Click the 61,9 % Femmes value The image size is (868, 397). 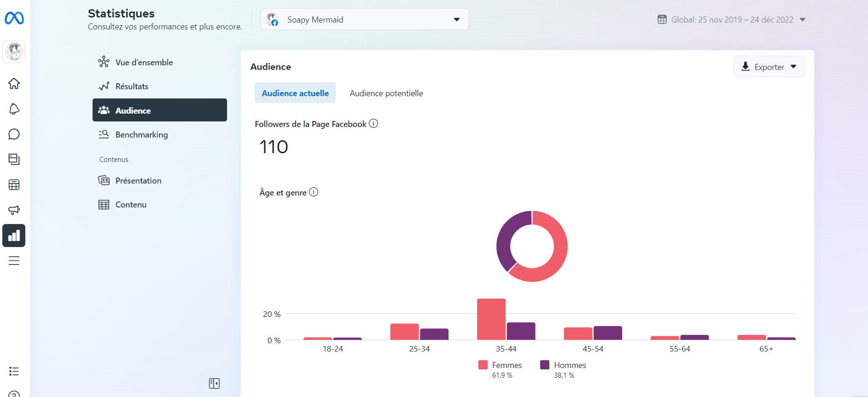coord(502,375)
